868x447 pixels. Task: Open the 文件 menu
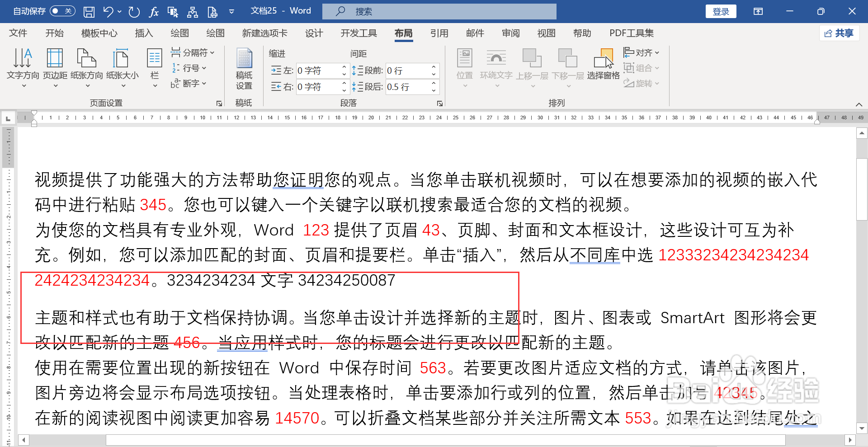click(x=18, y=33)
